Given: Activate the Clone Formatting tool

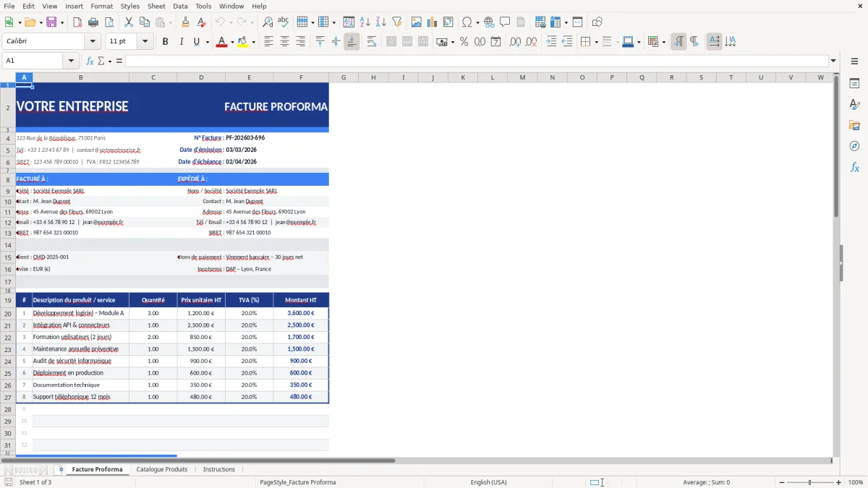Looking at the screenshot, I should [x=185, y=22].
